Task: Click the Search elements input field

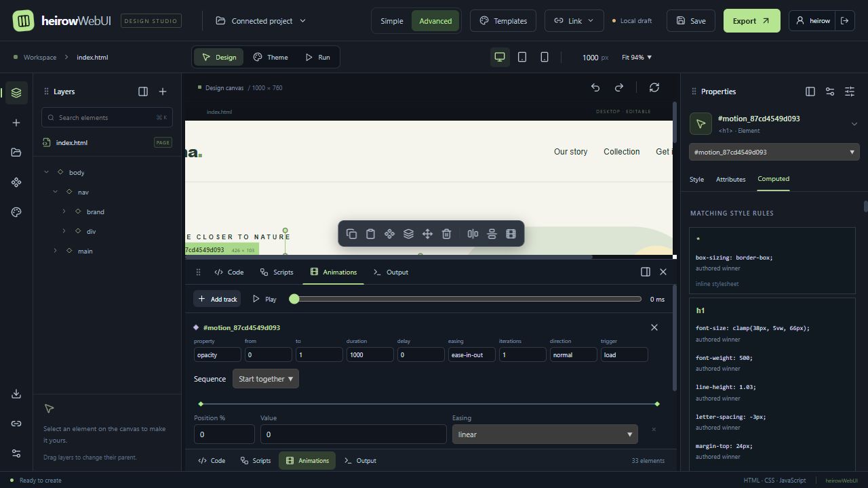Action: tap(107, 117)
